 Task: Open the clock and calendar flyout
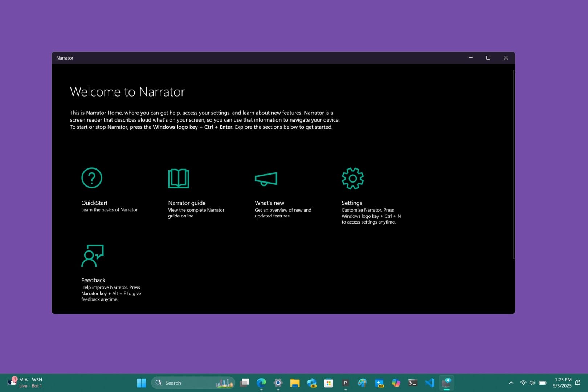(562, 383)
